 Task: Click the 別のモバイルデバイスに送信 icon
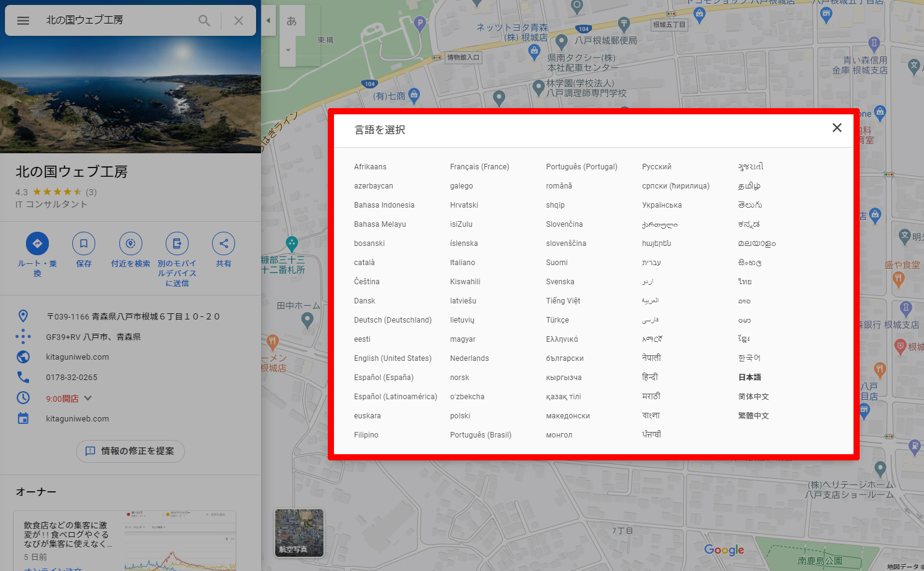coord(177,243)
